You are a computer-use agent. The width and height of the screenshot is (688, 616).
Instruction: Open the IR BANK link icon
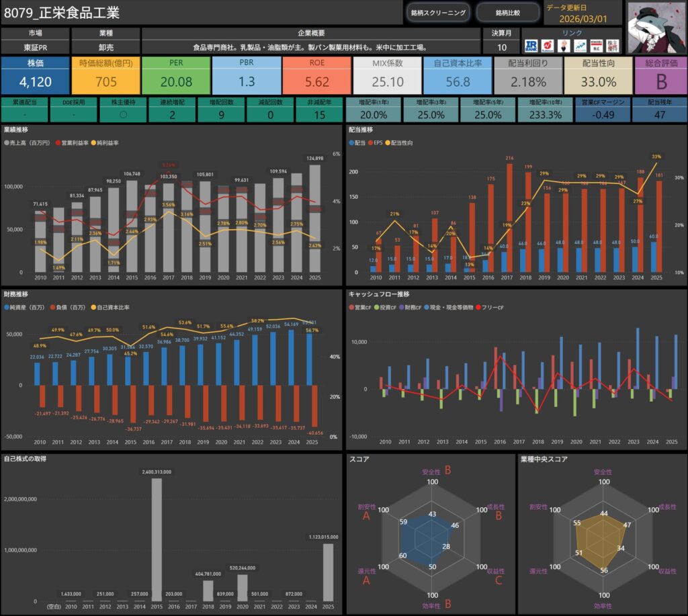point(531,46)
